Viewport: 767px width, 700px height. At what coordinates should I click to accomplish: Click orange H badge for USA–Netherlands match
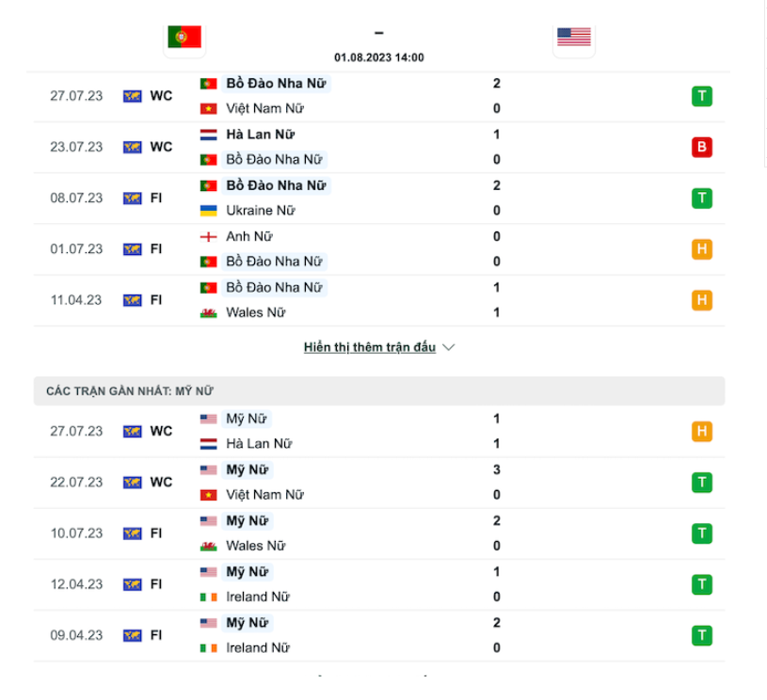pos(701,432)
